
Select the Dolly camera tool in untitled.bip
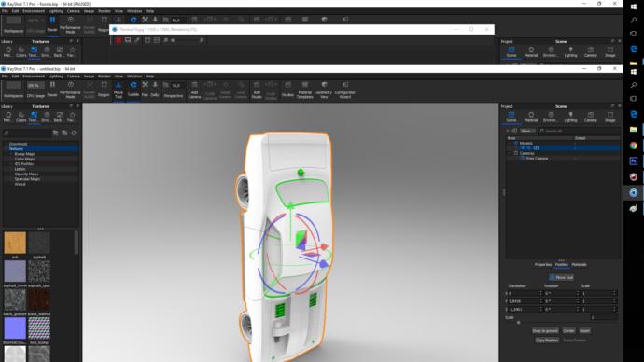(155, 89)
